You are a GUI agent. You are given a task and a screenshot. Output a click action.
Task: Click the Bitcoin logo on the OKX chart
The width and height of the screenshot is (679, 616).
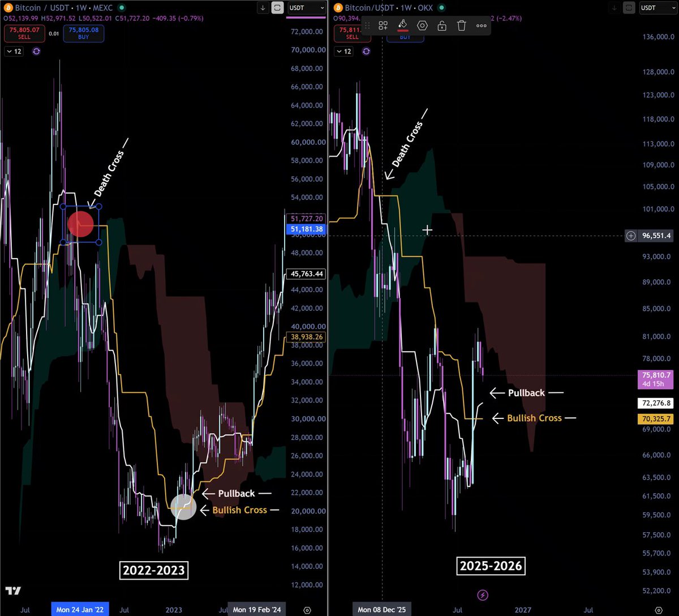point(338,8)
